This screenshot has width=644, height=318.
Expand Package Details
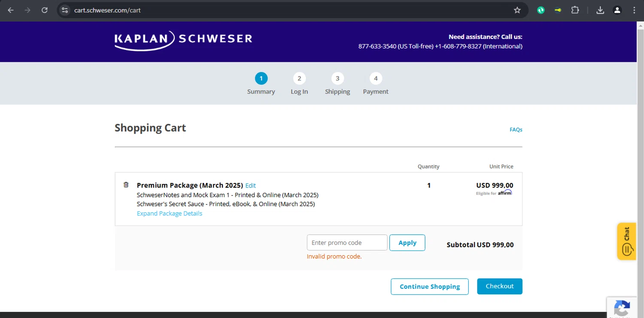pyautogui.click(x=170, y=214)
